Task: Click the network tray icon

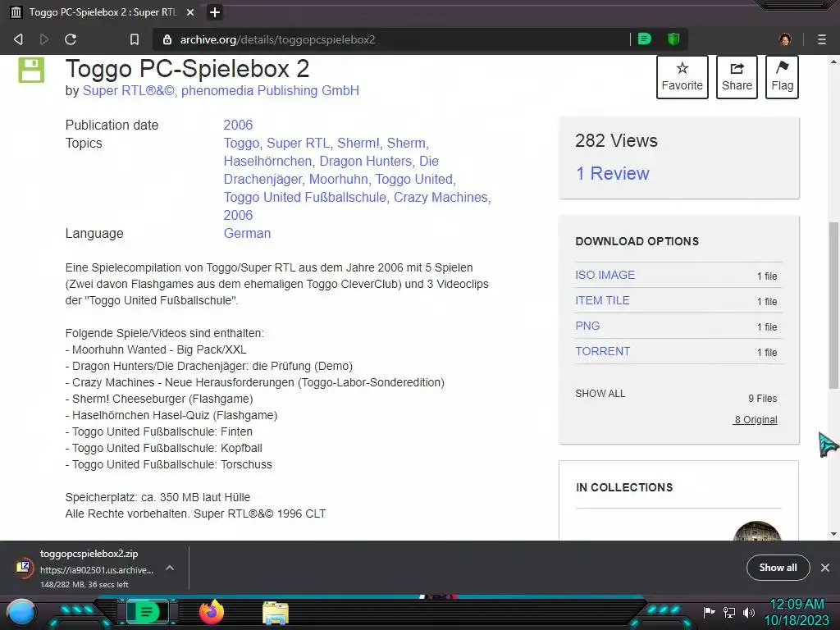Action: point(729,612)
